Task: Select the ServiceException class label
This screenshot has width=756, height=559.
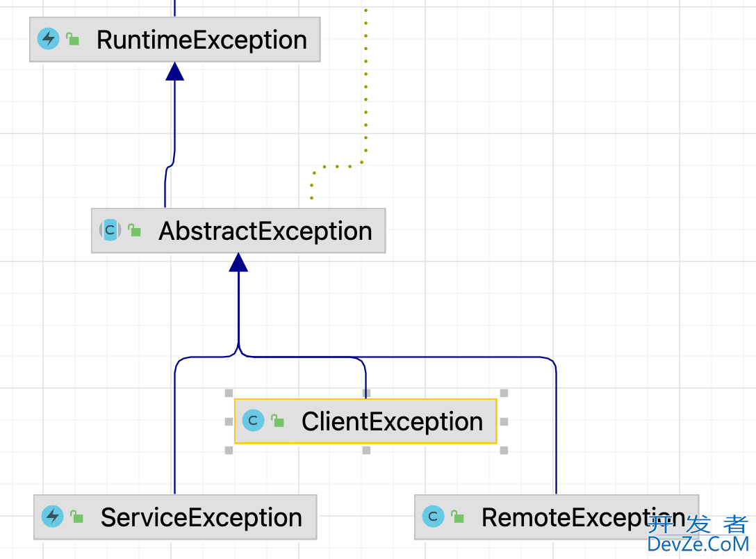Action: pos(201,517)
